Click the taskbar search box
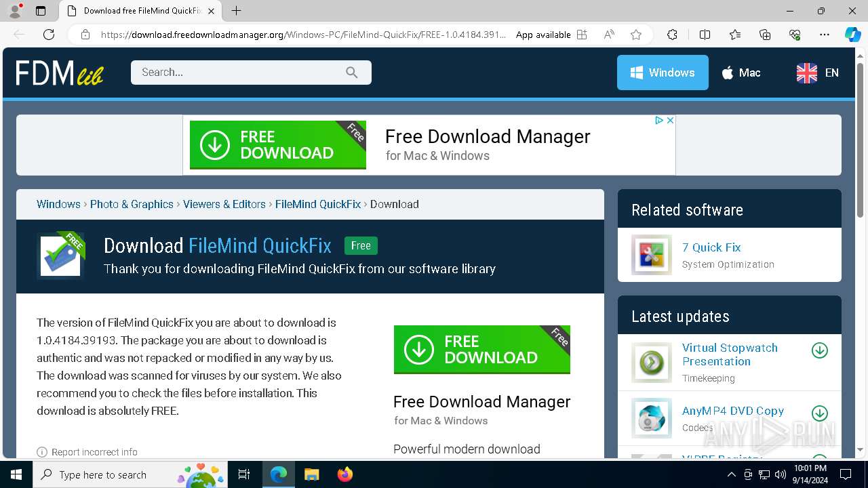 point(131,474)
